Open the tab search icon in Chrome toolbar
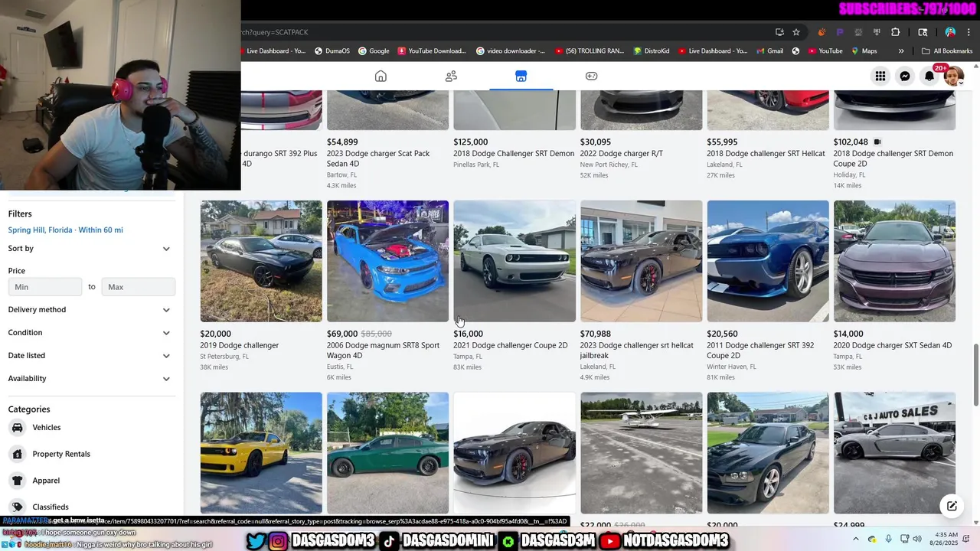This screenshot has height=551, width=980. [923, 32]
